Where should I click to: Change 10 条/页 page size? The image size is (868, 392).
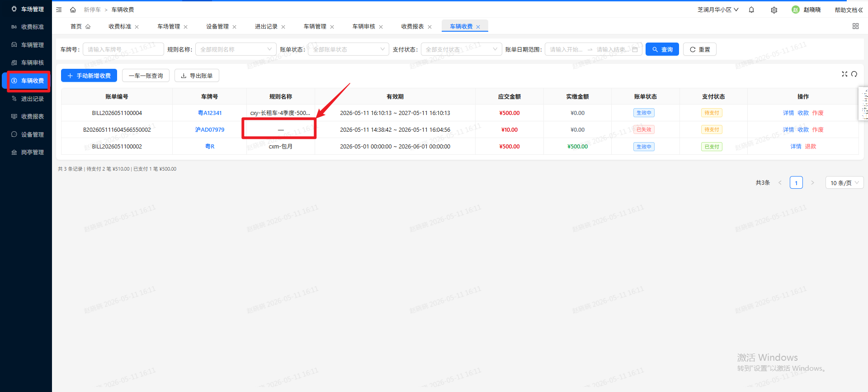click(x=844, y=182)
